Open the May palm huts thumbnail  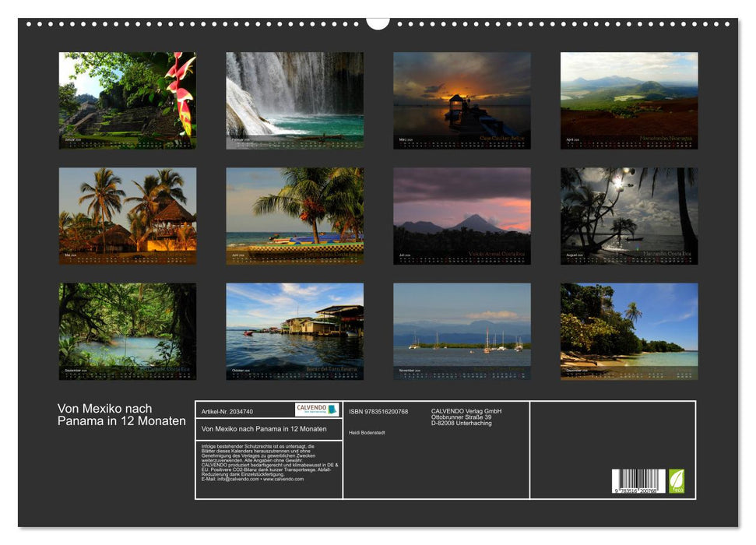pos(128,216)
